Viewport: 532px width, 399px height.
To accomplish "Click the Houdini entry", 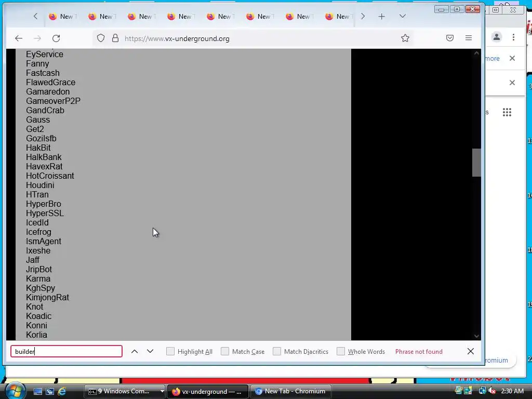I will 40,185.
